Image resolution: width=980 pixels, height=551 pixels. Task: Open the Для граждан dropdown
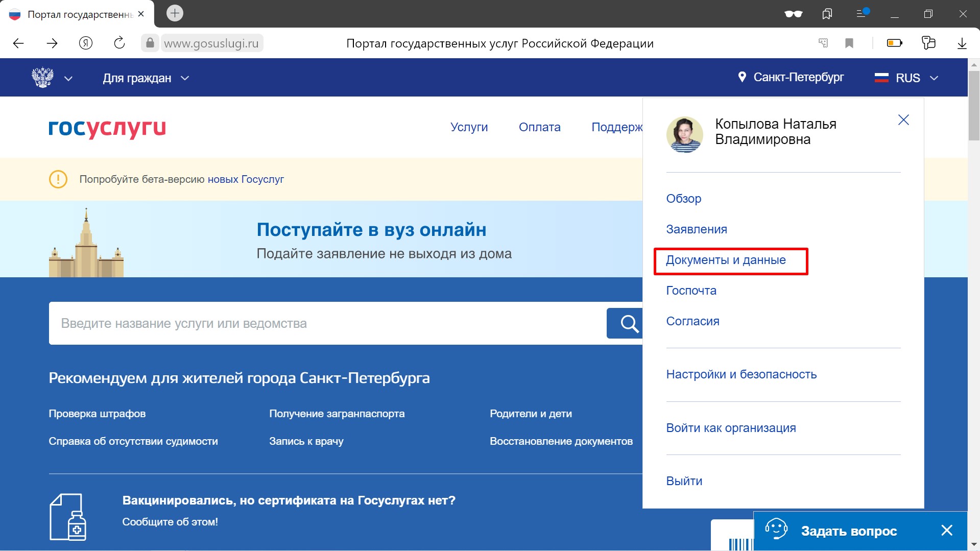click(x=146, y=78)
